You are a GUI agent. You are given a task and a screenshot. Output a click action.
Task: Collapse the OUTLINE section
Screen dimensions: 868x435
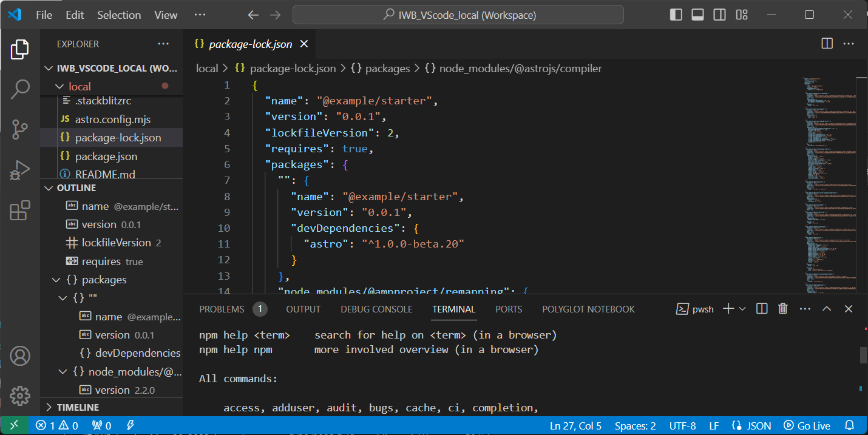tap(111, 188)
